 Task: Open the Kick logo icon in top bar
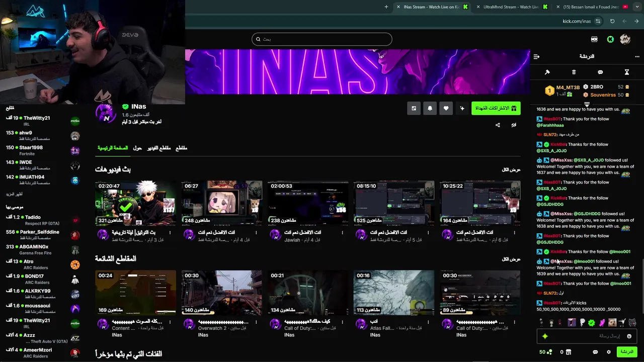[x=610, y=39]
